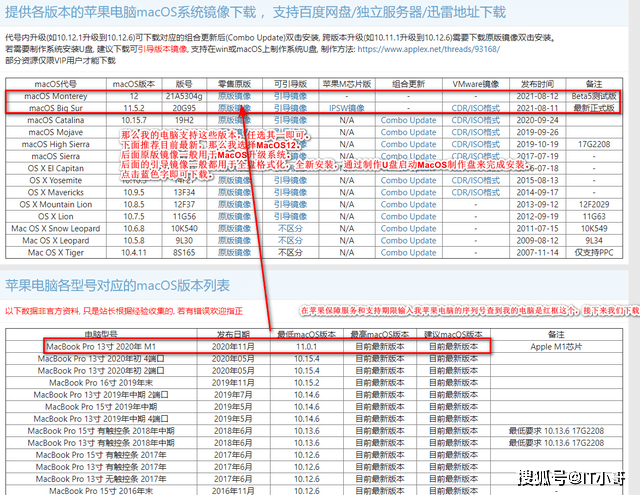Open IPSW镜像 link for macOS Big Sur
This screenshot has height=495, width=640.
(x=347, y=108)
